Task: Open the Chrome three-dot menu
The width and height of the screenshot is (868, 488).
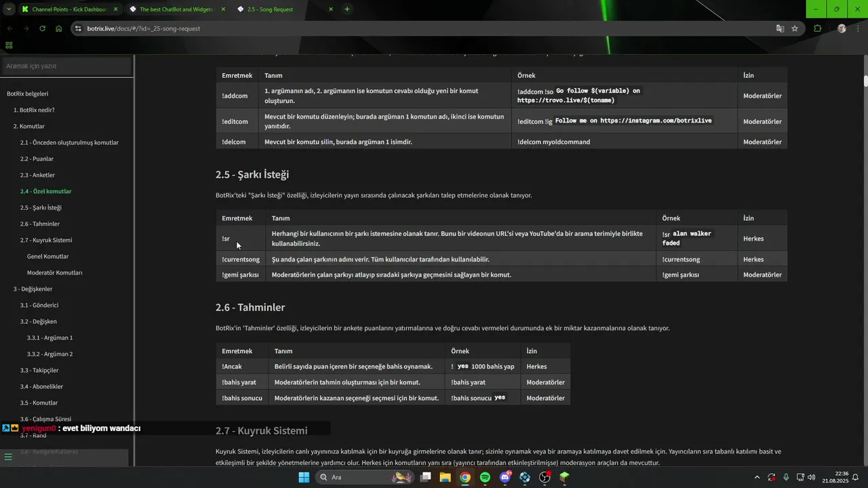Action: pos(858,28)
